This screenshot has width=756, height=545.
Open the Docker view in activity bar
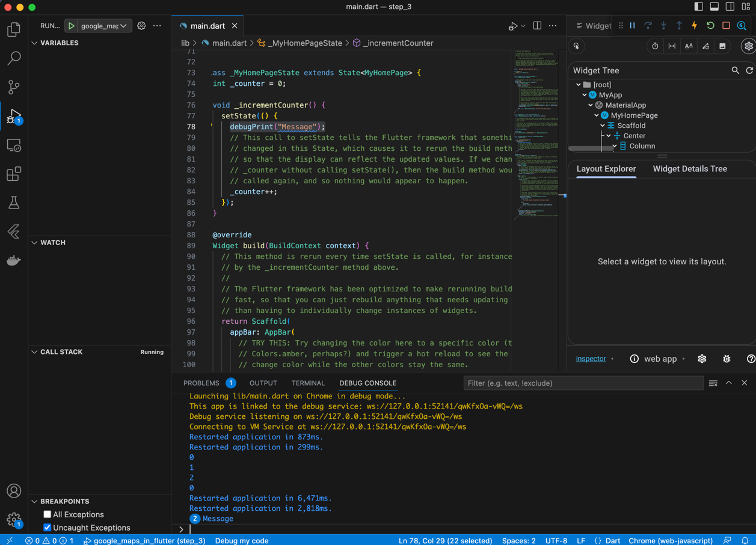click(x=14, y=260)
